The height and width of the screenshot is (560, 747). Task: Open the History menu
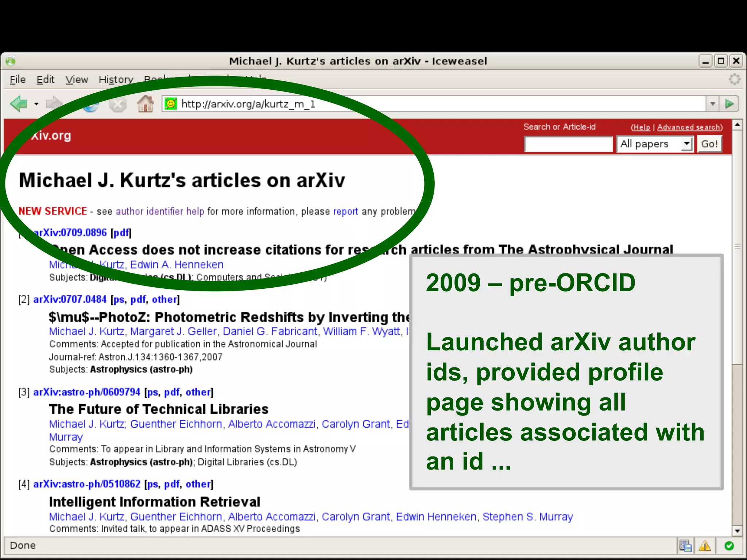[116, 79]
